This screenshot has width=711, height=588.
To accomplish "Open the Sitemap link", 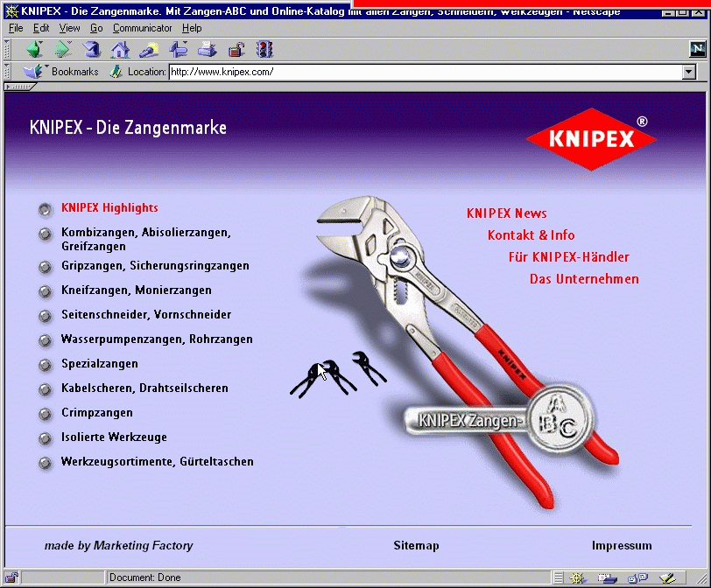I will coord(416,545).
